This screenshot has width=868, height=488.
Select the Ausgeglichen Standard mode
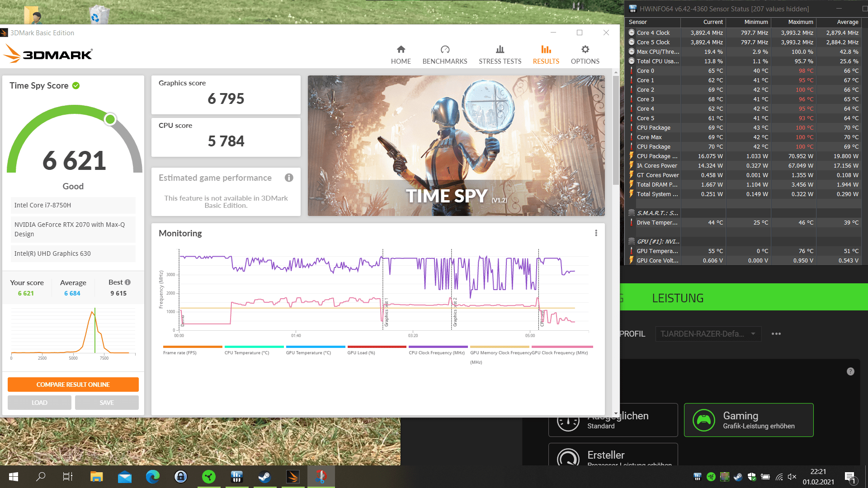(613, 420)
